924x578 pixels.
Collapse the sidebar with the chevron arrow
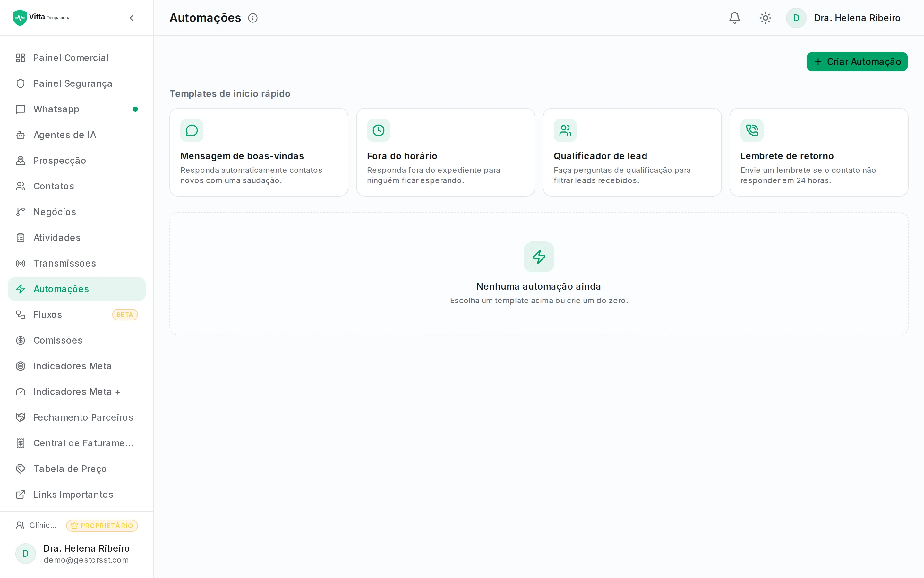(132, 18)
